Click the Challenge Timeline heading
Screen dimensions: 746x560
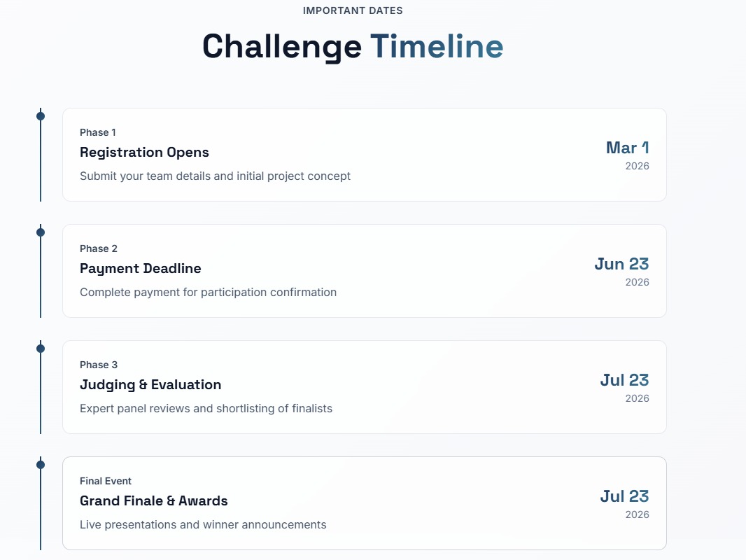pos(353,47)
